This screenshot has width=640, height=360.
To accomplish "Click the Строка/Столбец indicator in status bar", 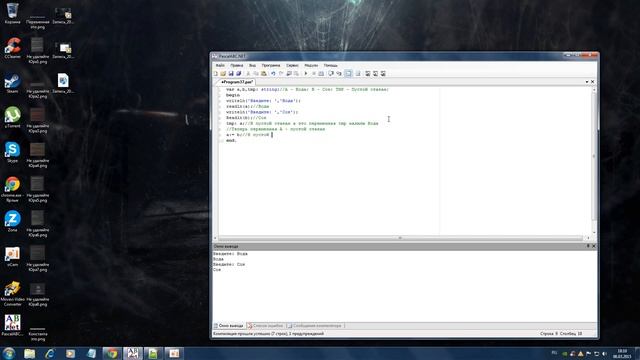I will click(x=561, y=334).
